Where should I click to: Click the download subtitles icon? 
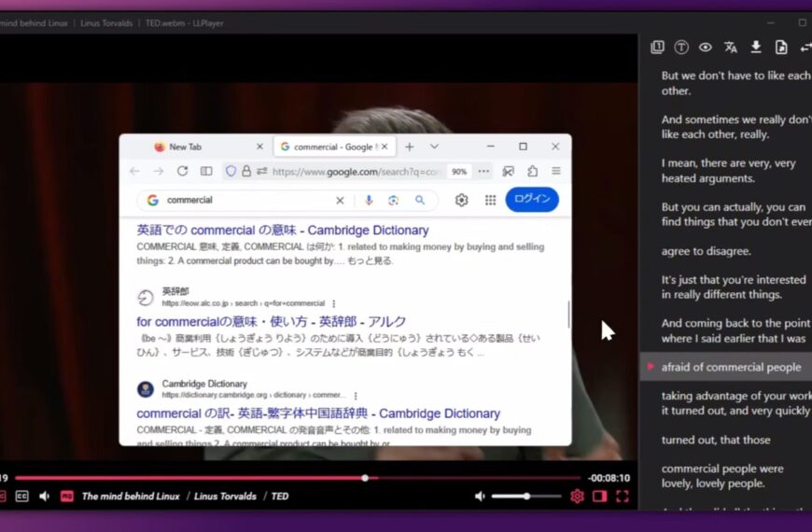756,48
